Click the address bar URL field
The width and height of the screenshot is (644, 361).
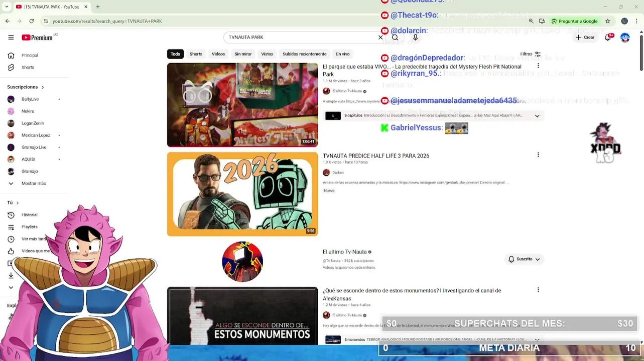click(281, 21)
